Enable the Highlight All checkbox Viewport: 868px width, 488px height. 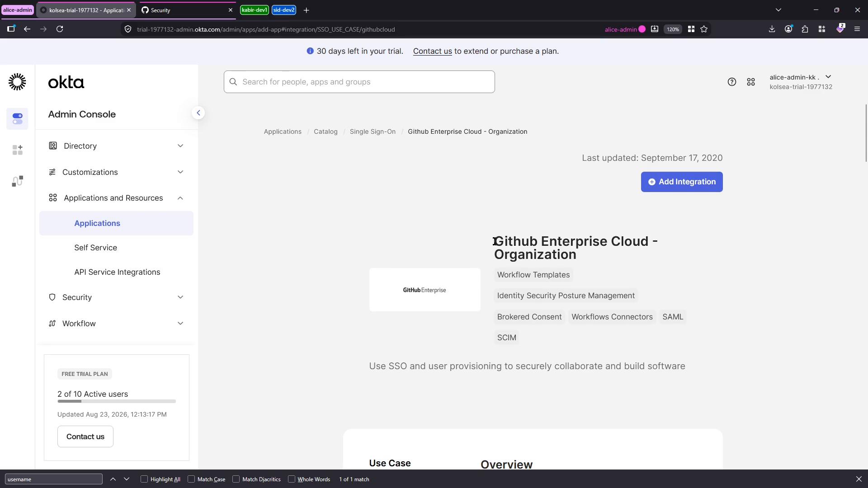click(144, 479)
